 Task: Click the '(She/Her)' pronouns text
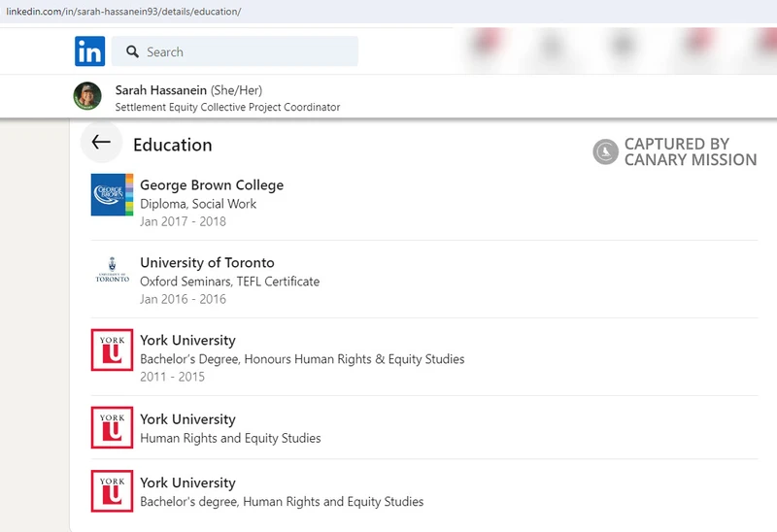[x=236, y=90]
